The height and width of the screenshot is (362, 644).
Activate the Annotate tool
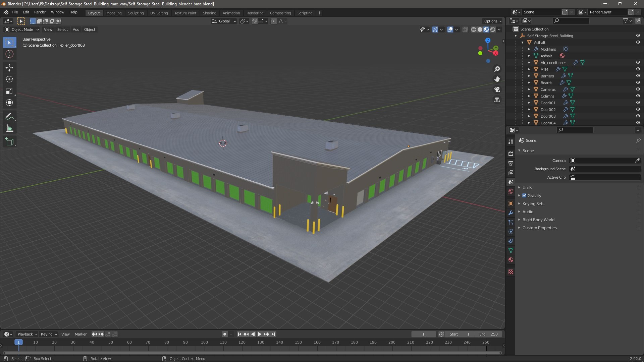[9, 116]
